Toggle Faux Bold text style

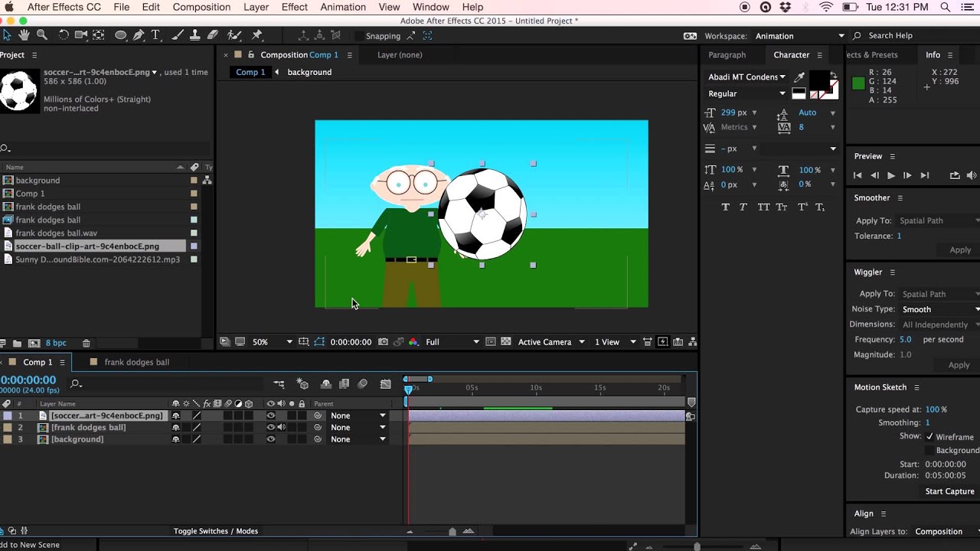pos(725,207)
